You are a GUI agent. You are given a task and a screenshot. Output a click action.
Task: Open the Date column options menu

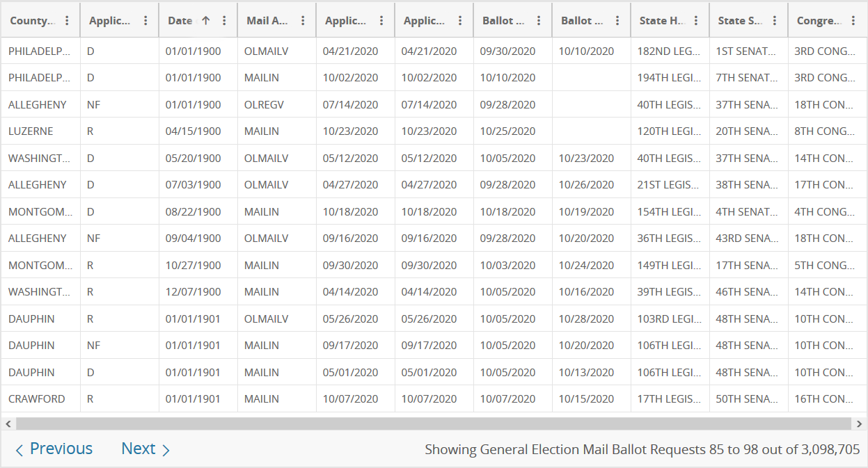pos(224,21)
